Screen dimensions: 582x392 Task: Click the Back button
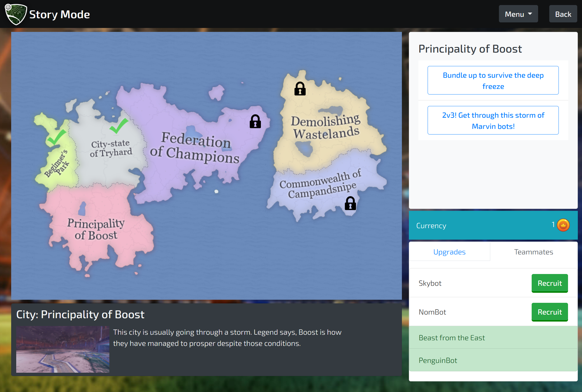[563, 14]
